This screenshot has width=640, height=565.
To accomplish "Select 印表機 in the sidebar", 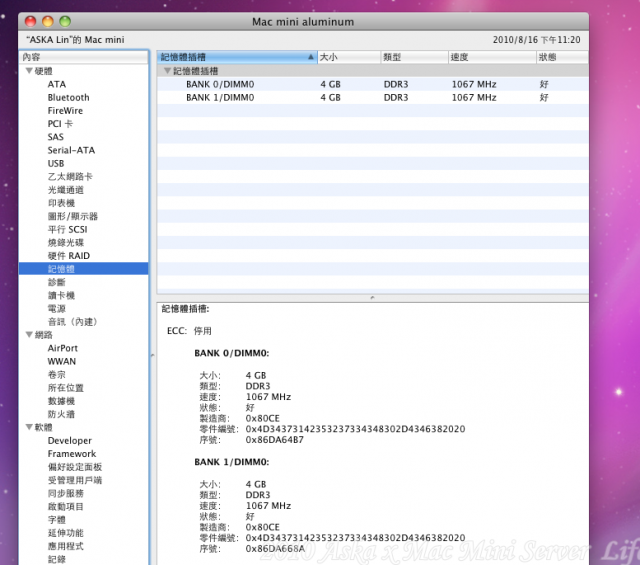I will (x=61, y=203).
